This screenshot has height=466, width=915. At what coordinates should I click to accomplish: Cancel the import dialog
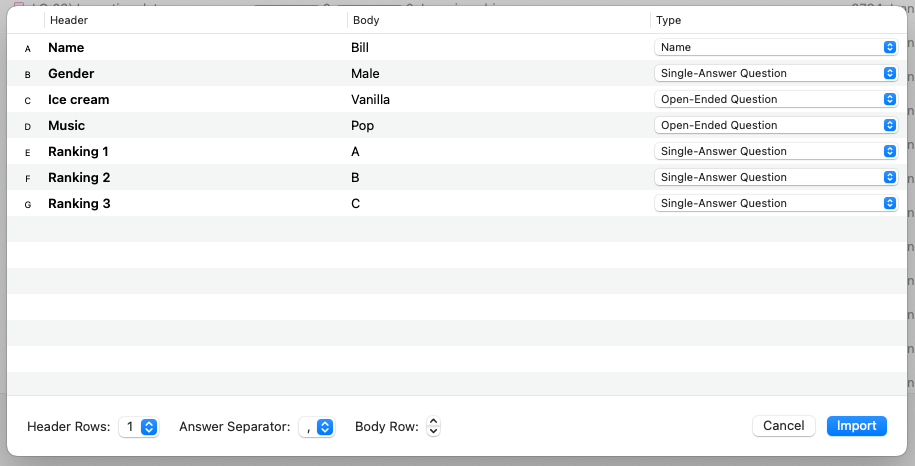point(783,426)
